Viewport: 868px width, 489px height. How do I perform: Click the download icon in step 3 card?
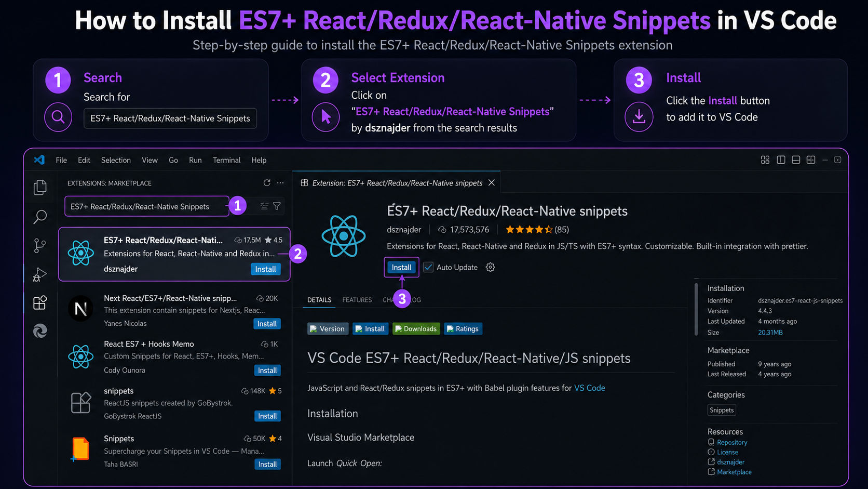639,116
